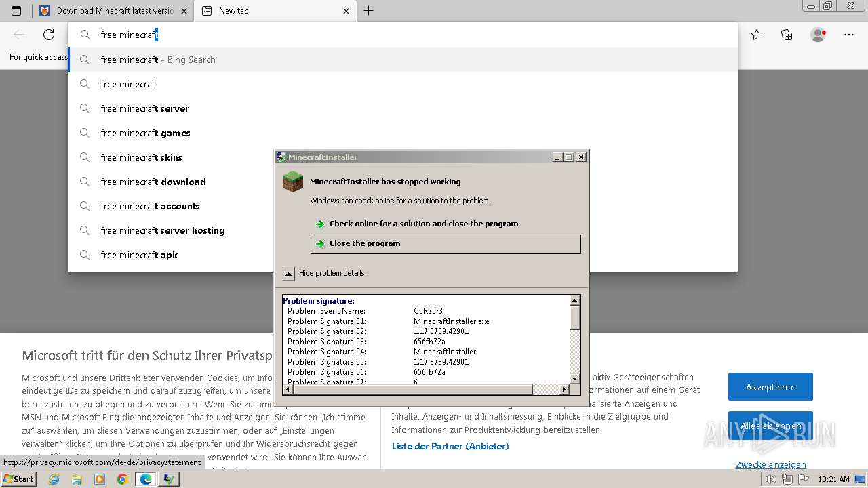Viewport: 868px width, 488px height.
Task: Click the address bar search field
Action: (x=403, y=35)
